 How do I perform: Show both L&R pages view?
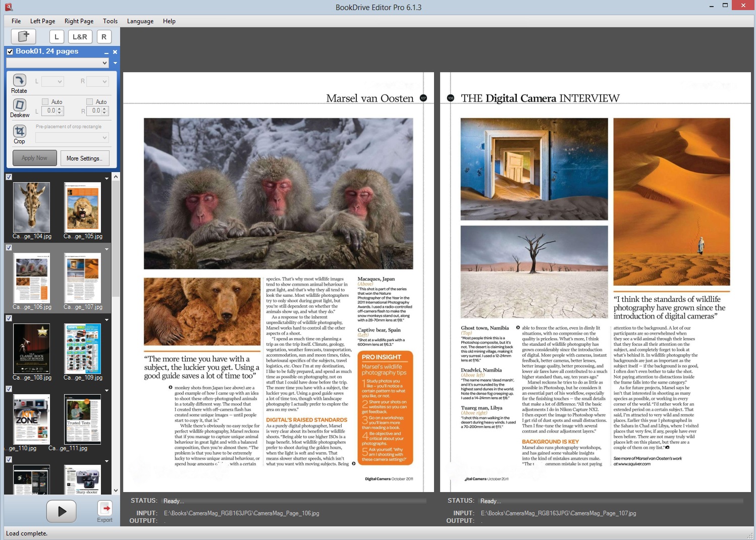[x=80, y=37]
